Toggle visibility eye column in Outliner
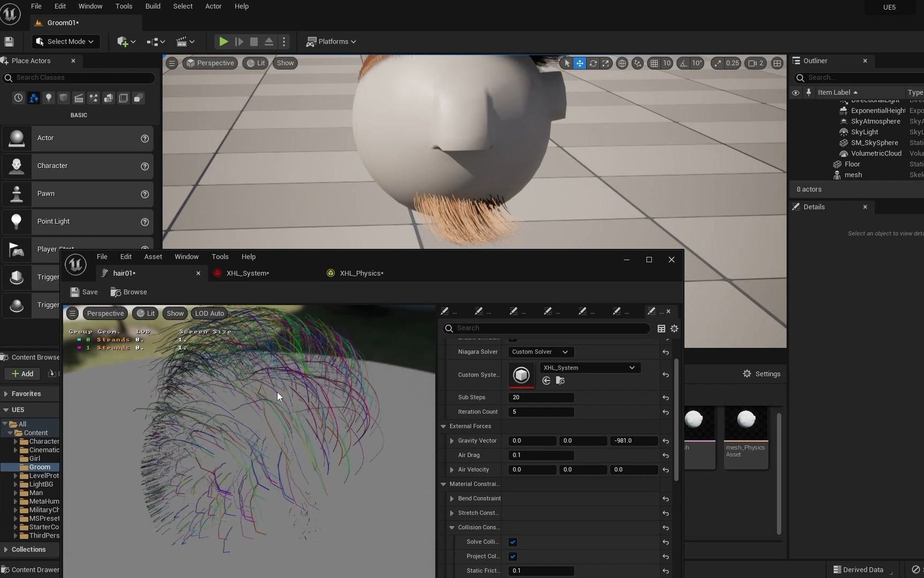 796,93
